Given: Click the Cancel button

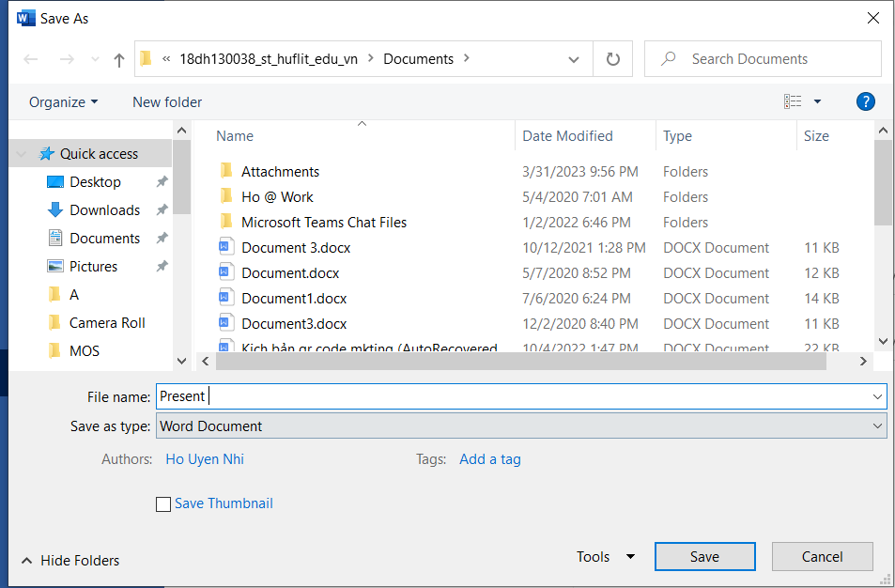Looking at the screenshot, I should click(x=822, y=557).
